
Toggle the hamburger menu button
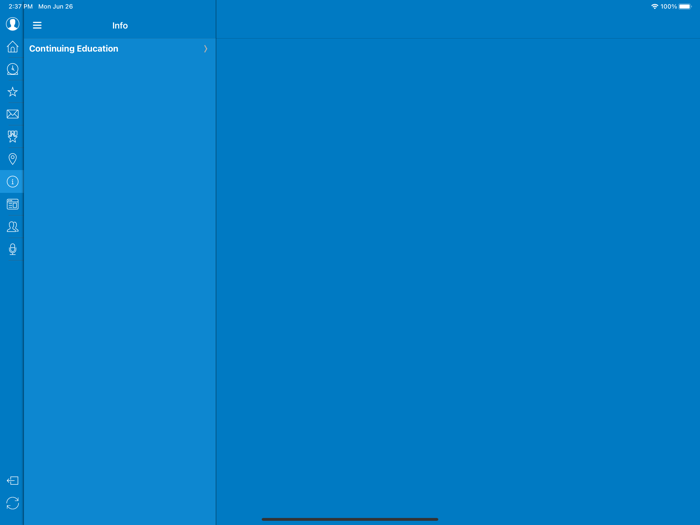tap(37, 25)
